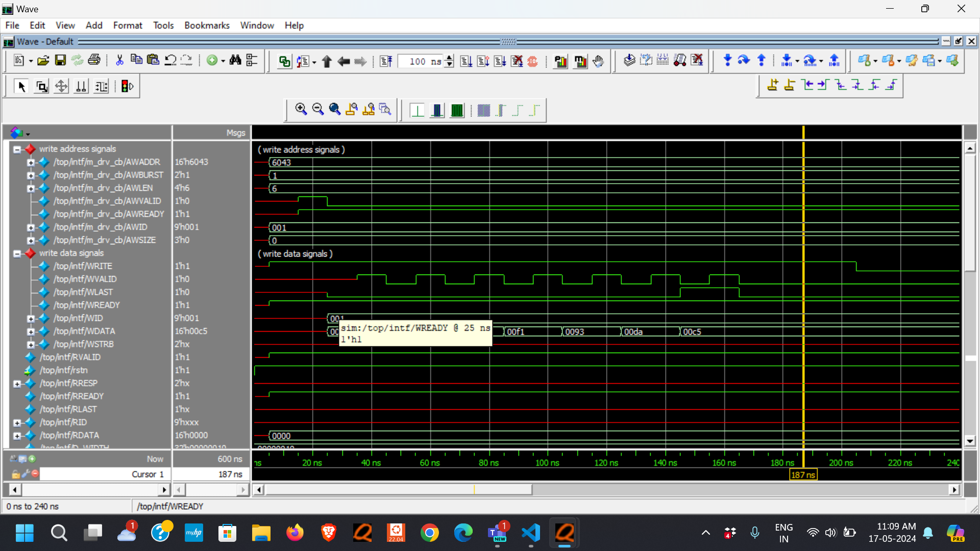The image size is (980, 551).
Task: Click the Zoom Out magnifier icon
Action: (317, 109)
